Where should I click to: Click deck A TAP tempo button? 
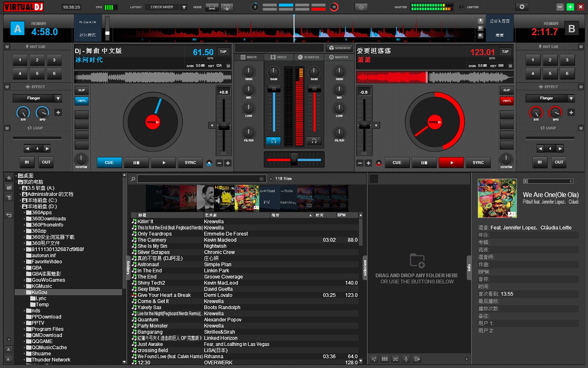tap(223, 52)
